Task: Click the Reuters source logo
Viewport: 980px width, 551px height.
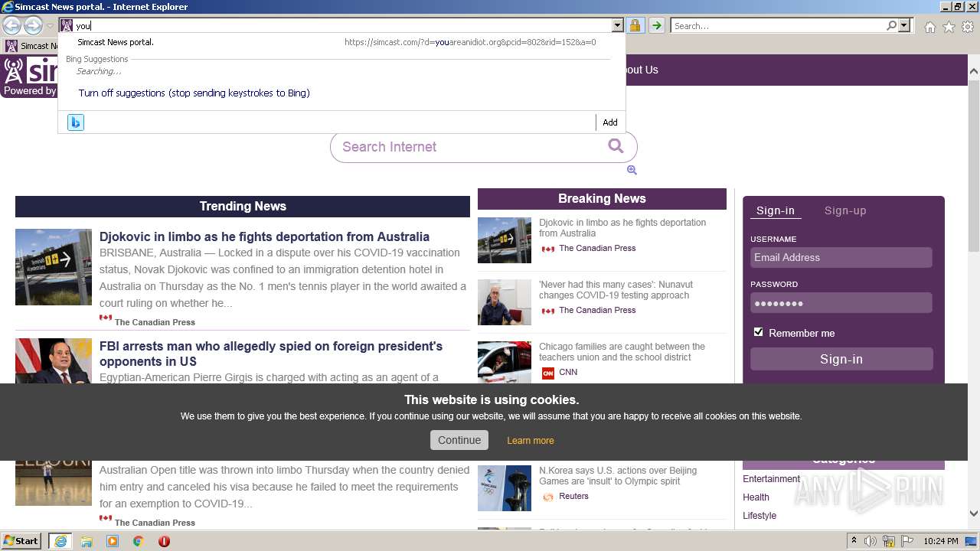Action: click(547, 497)
